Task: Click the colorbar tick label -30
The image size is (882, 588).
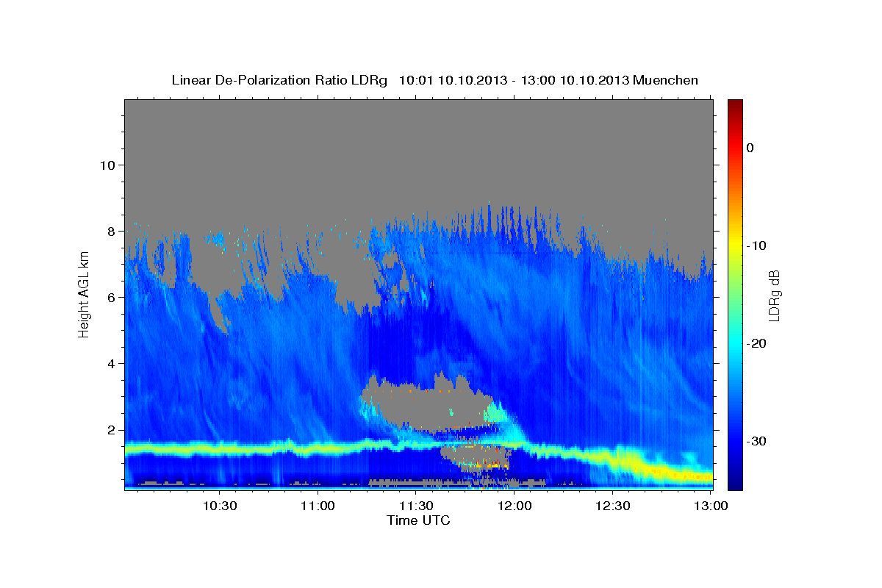Action: (x=756, y=441)
